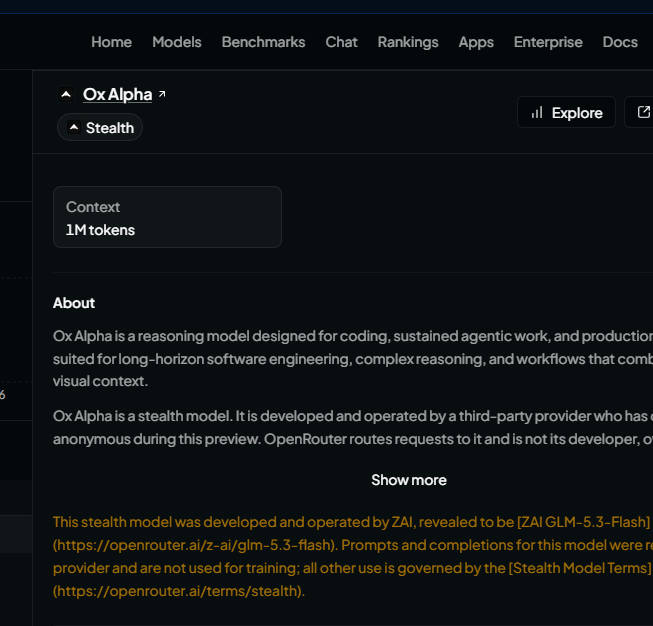
Task: Open the Ox Alpha model link
Action: tap(117, 95)
